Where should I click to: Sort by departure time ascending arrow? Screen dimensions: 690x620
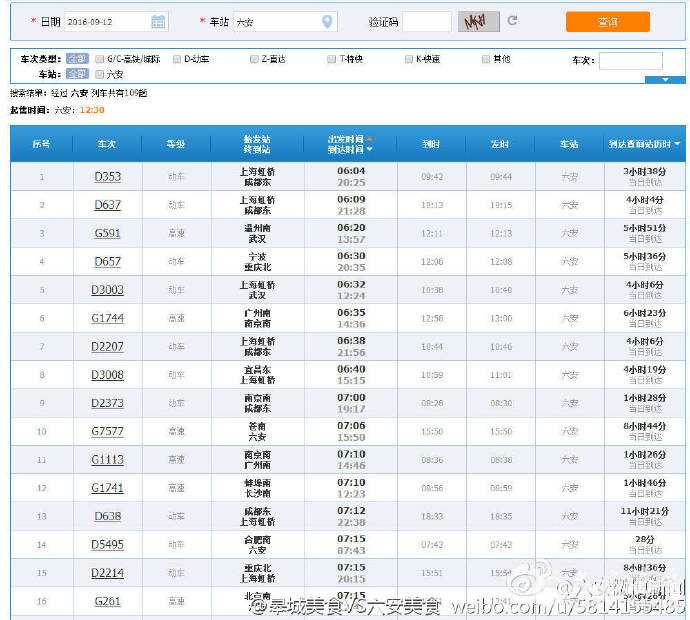[x=370, y=139]
